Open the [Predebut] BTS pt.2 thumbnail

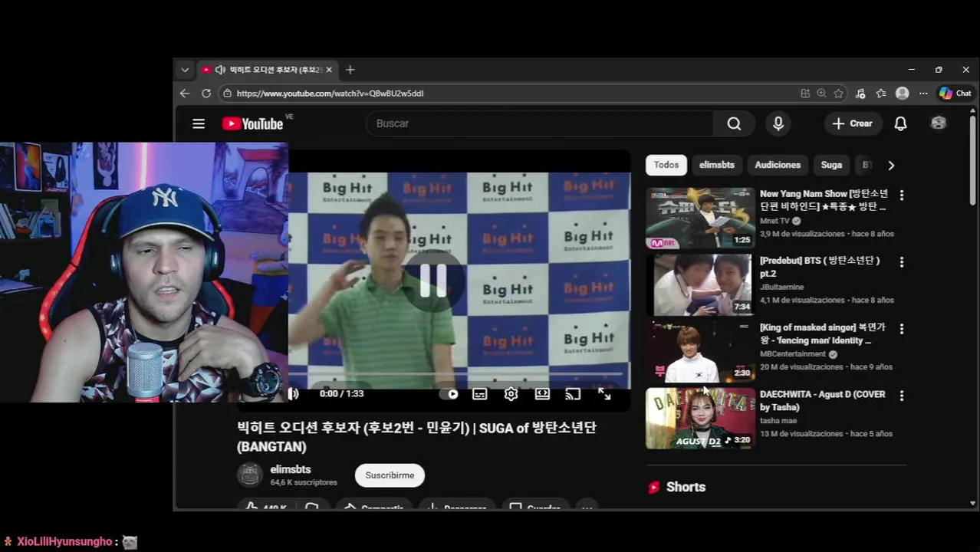pyautogui.click(x=700, y=285)
